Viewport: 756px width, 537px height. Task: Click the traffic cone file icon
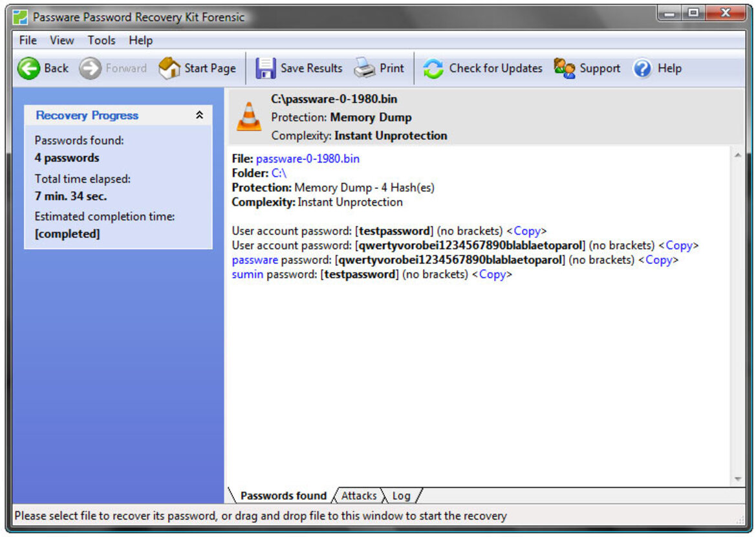coord(249,116)
